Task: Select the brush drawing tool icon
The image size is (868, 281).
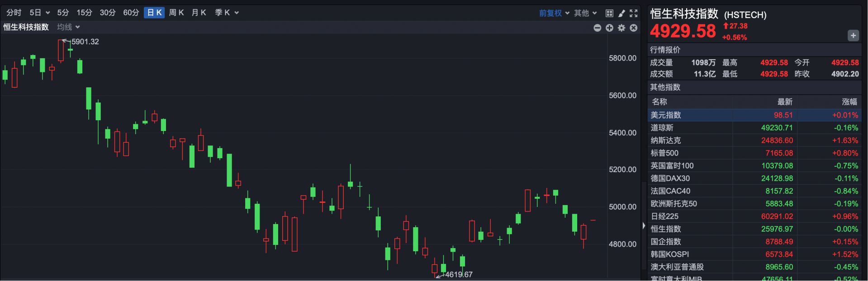Action: tap(621, 13)
